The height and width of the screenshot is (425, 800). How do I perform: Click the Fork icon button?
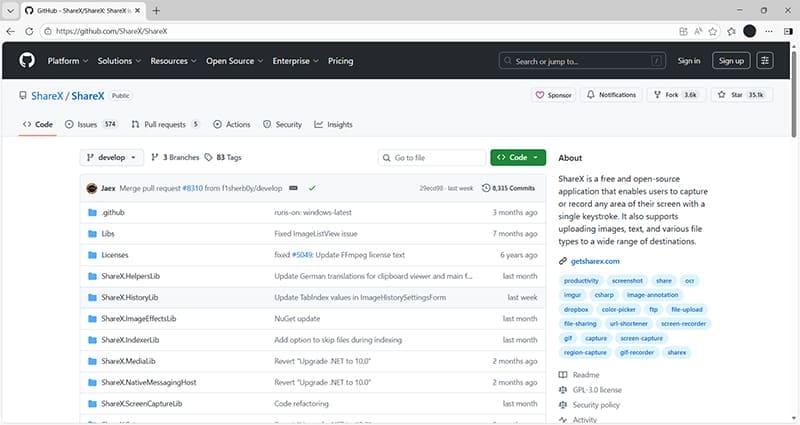(658, 95)
